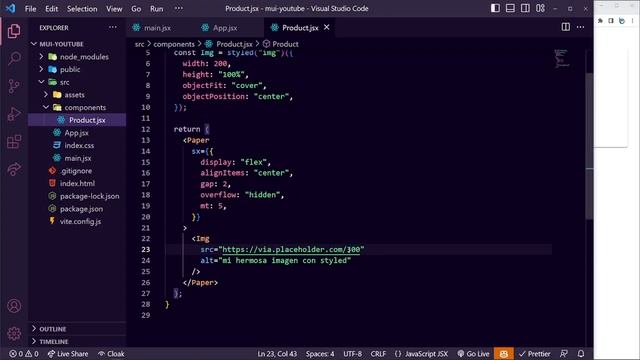Screen dimensions: 640x360
Task: Open main.jsx in the file tree
Action: [x=77, y=158]
